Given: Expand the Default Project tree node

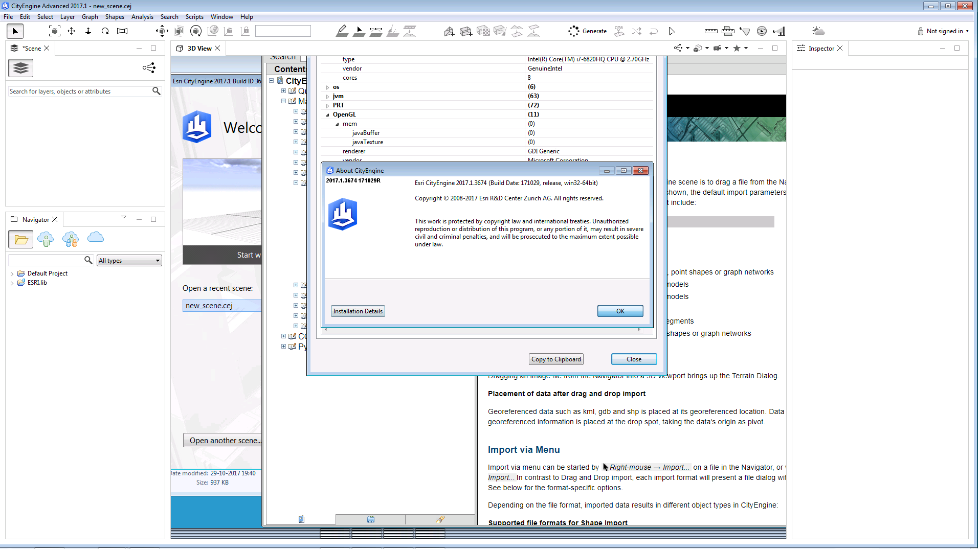Looking at the screenshot, I should tap(12, 274).
